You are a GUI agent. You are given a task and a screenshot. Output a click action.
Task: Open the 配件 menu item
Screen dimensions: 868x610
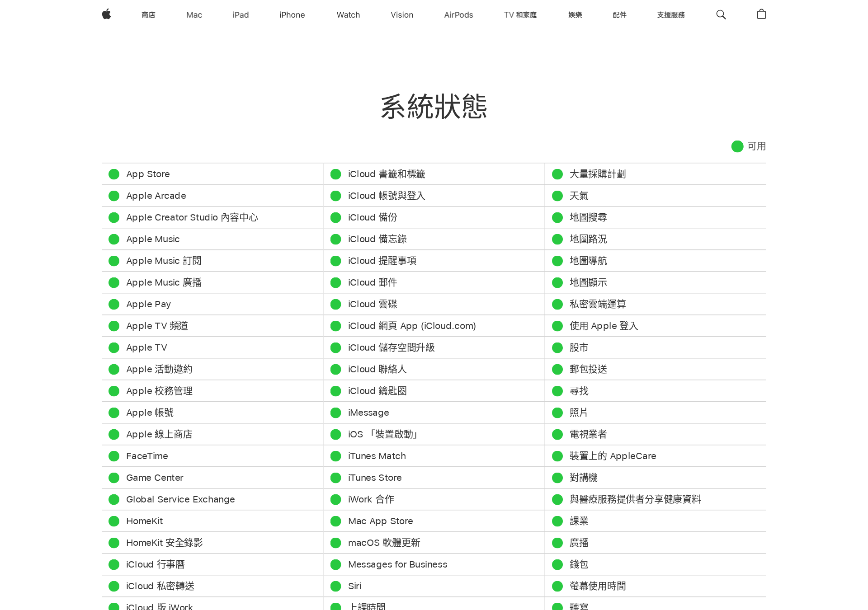coord(619,15)
